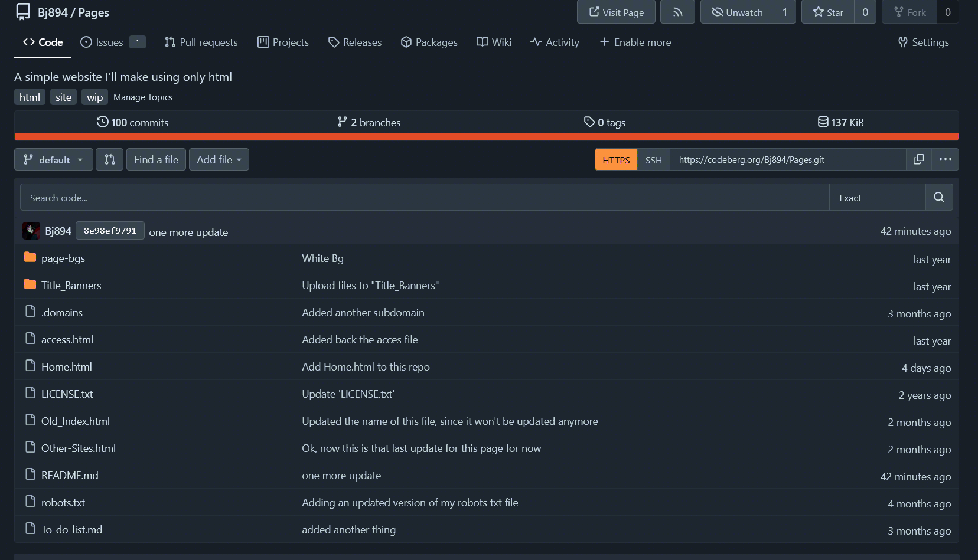Screen dimensions: 978x560
Task: Click the Pages repository name in header
Action: click(93, 12)
